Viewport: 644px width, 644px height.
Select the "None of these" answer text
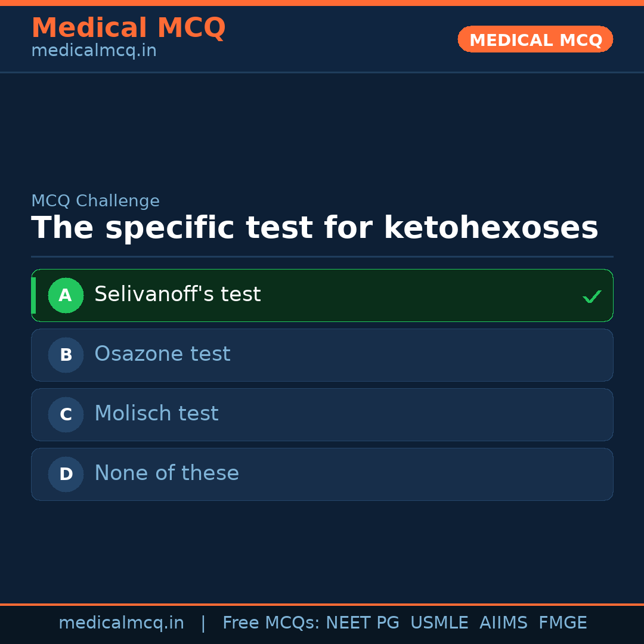pos(166,473)
